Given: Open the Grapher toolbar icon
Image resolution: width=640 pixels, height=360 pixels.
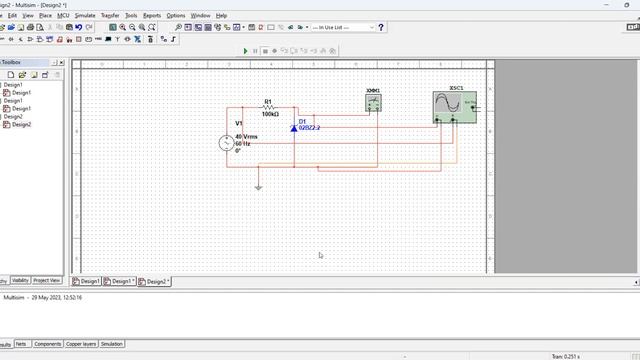Looking at the screenshot, I should click(x=237, y=27).
